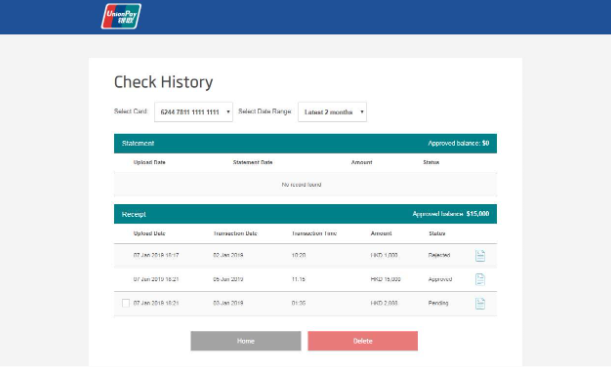
Task: Click the Receipt Approved balance $15,000 text
Action: click(451, 214)
